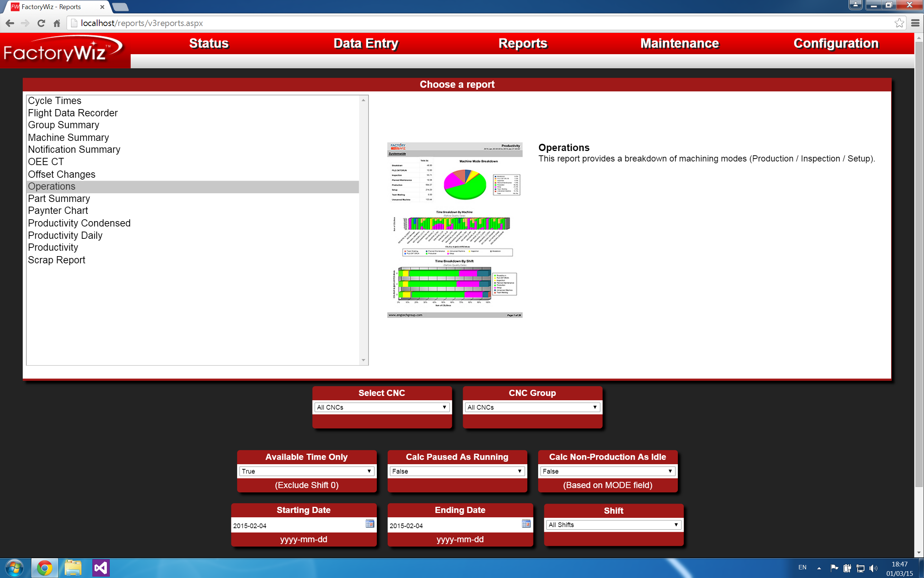Select the plain Productivity report
Screen dimensions: 924x578
pyautogui.click(x=193, y=247)
